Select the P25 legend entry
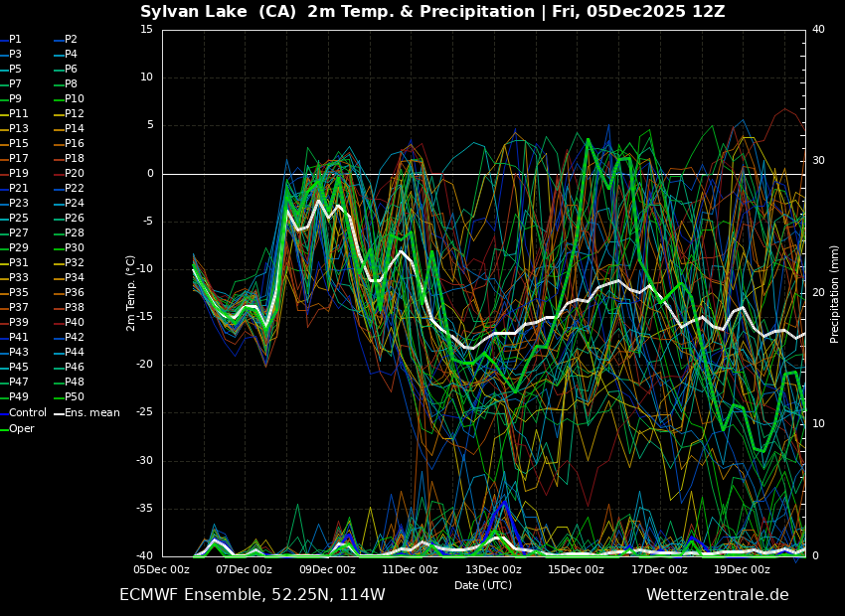 point(18,219)
